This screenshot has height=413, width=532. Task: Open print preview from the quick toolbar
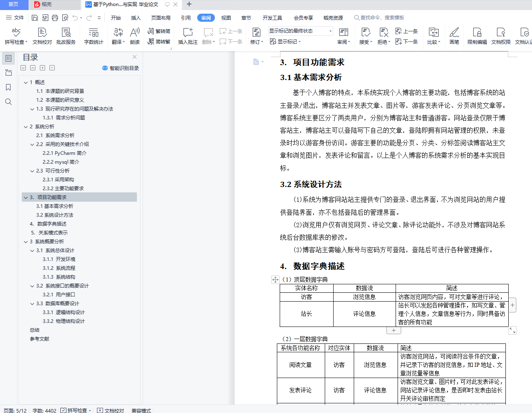[64, 18]
